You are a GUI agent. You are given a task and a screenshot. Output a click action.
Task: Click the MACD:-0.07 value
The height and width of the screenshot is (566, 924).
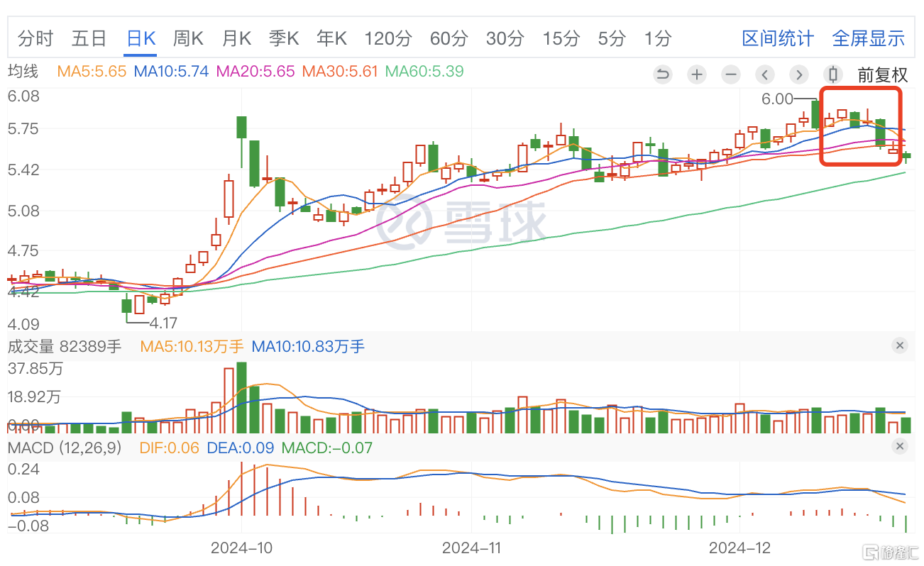(327, 448)
